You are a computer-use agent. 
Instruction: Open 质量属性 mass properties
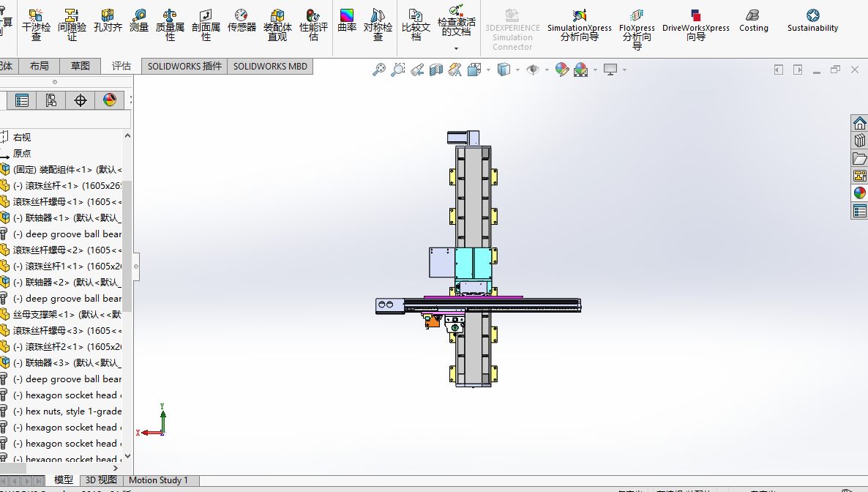pyautogui.click(x=170, y=25)
